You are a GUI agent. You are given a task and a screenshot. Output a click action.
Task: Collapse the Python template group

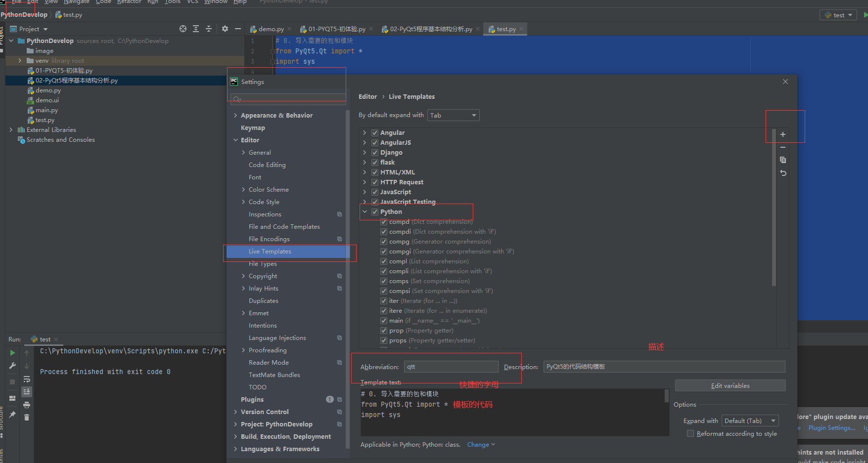tap(365, 211)
